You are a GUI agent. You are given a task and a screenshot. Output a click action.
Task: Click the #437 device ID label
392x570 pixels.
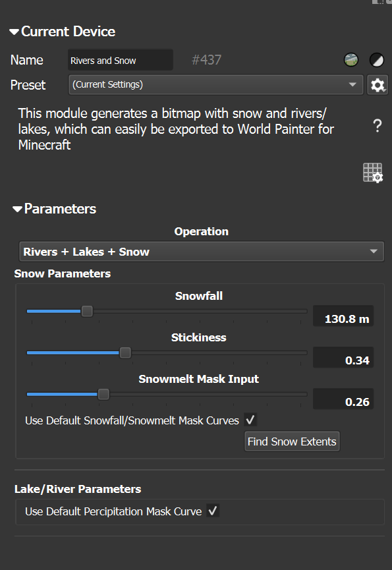(x=206, y=60)
